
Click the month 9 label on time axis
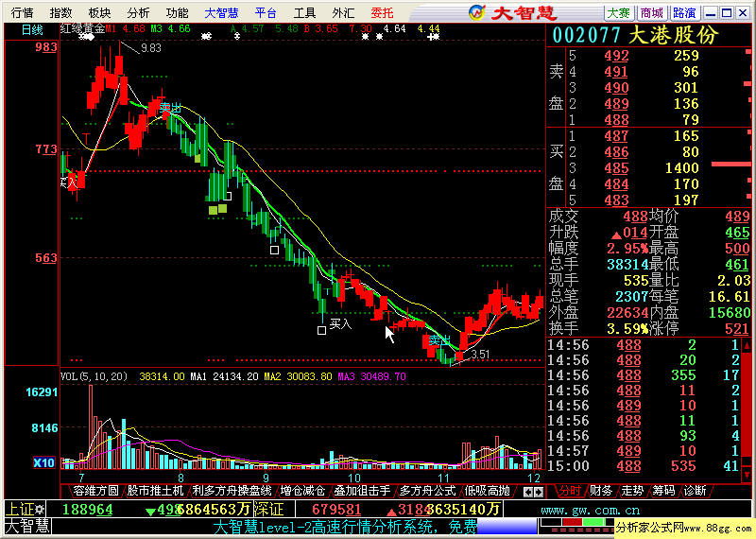(266, 478)
